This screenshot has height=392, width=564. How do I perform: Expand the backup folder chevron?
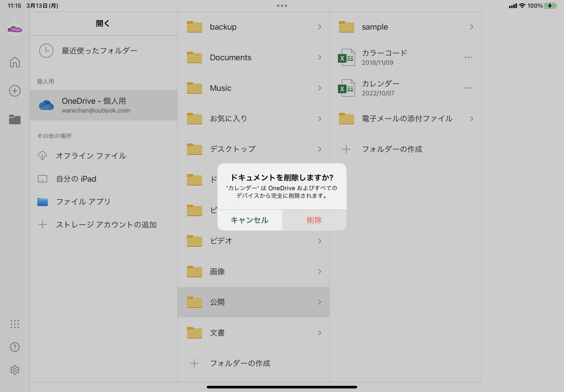pyautogui.click(x=319, y=27)
